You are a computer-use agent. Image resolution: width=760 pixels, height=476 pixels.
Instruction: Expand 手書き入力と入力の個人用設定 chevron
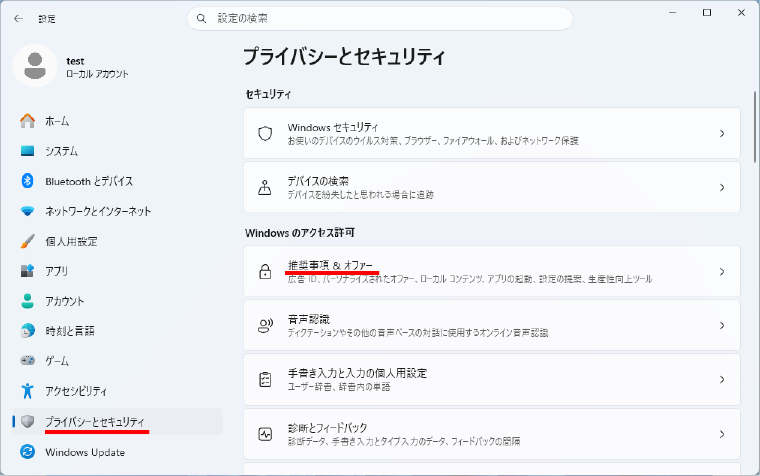[x=722, y=380]
